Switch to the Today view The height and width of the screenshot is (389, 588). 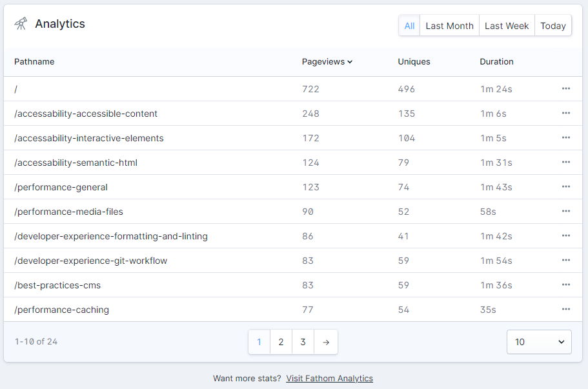[553, 25]
